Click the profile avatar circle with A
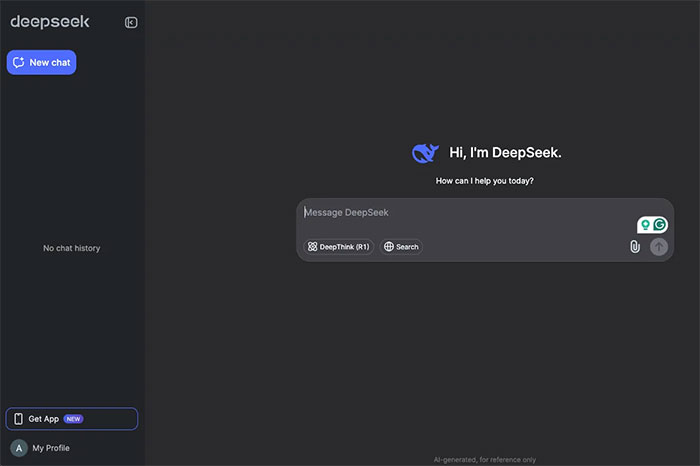This screenshot has width=700, height=466. tap(19, 448)
